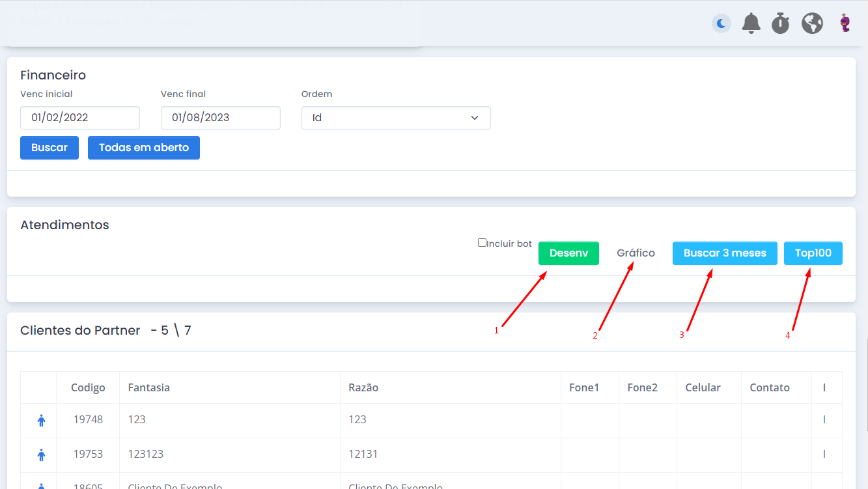Open the user avatar menu
This screenshot has height=489, width=868.
[x=845, y=23]
